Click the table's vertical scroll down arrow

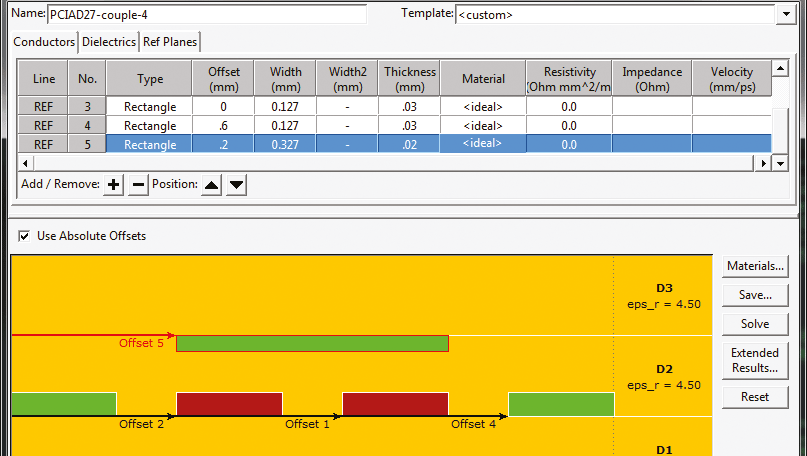point(780,164)
